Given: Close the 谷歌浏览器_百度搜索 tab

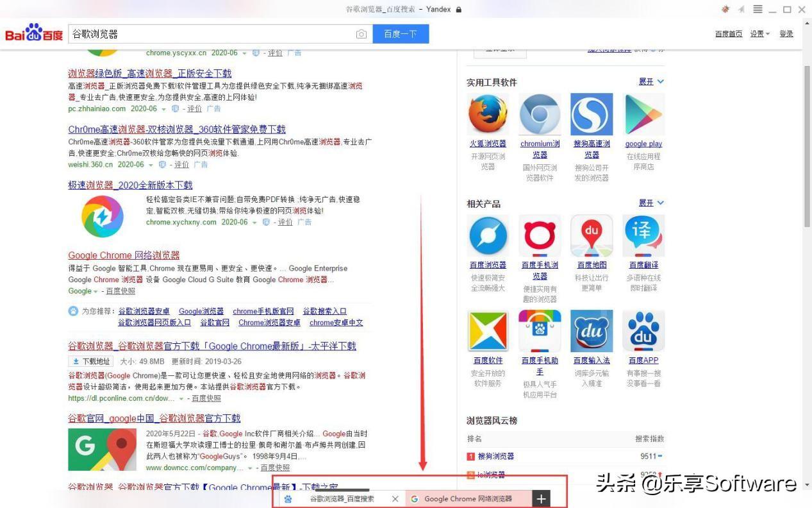Looking at the screenshot, I should click(x=395, y=499).
